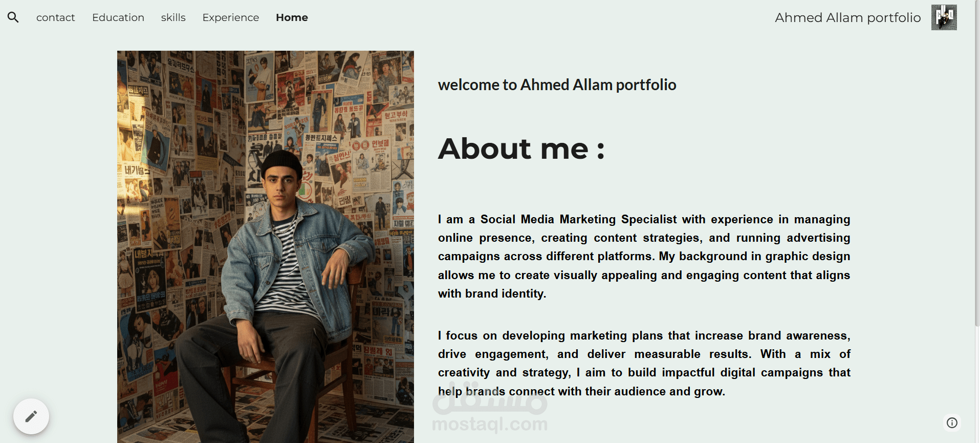Image resolution: width=980 pixels, height=443 pixels.
Task: Click the vertical page scrollbar thumb
Action: 976,164
